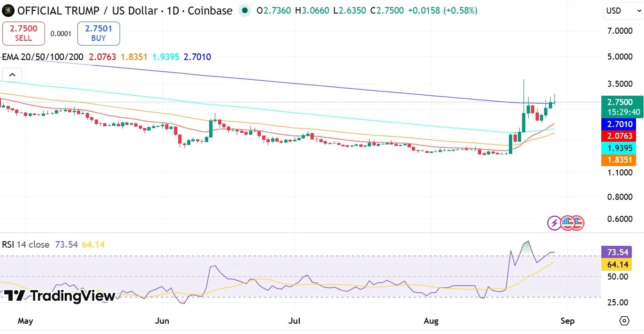This screenshot has height=334, width=644.
Task: Click the Jun label on time axis
Action: (x=162, y=321)
